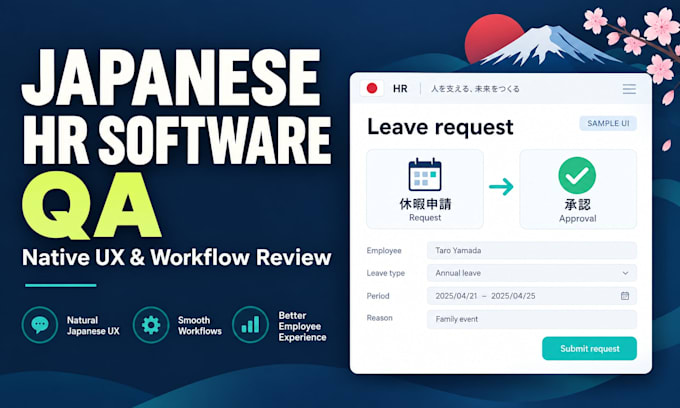Click the HR SOFTWARE headline text
This screenshot has width=680, height=408.
click(177, 140)
